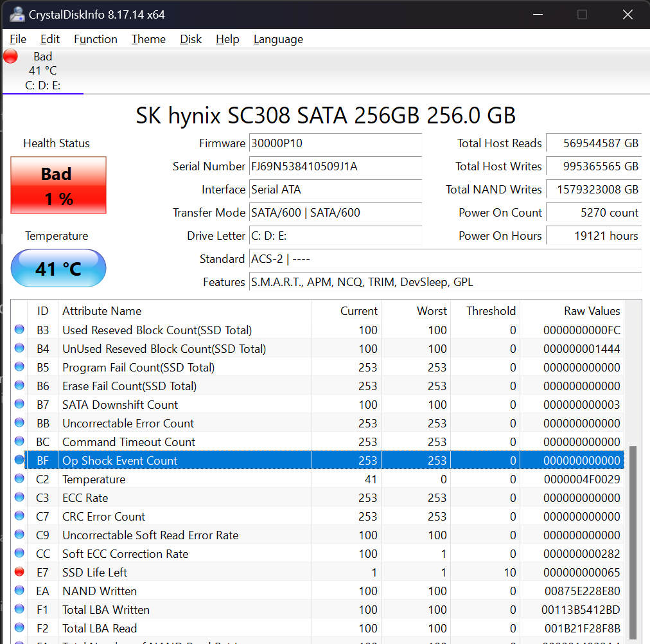650x644 pixels.
Task: Open the Disk menu
Action: tap(191, 39)
